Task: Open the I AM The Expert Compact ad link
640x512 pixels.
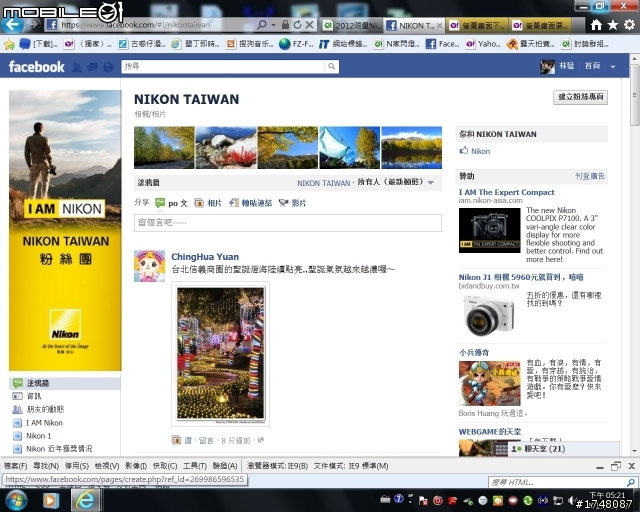Action: pyautogui.click(x=507, y=192)
